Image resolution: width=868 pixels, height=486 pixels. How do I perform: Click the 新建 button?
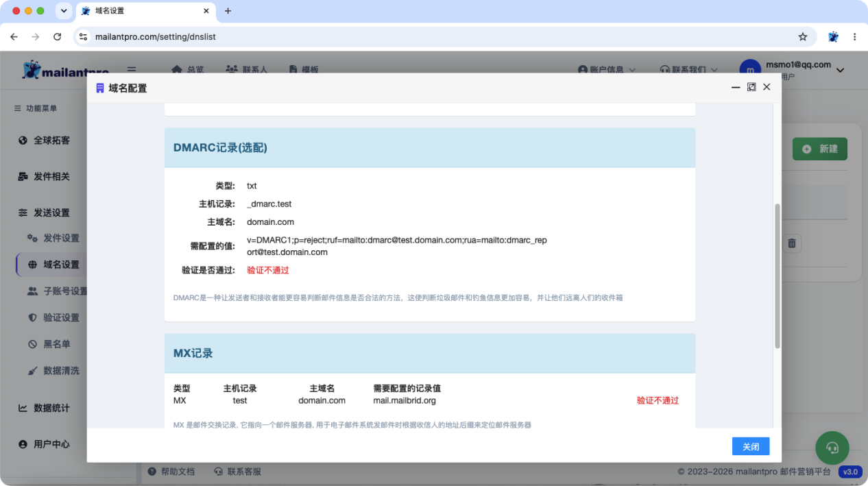coord(820,149)
